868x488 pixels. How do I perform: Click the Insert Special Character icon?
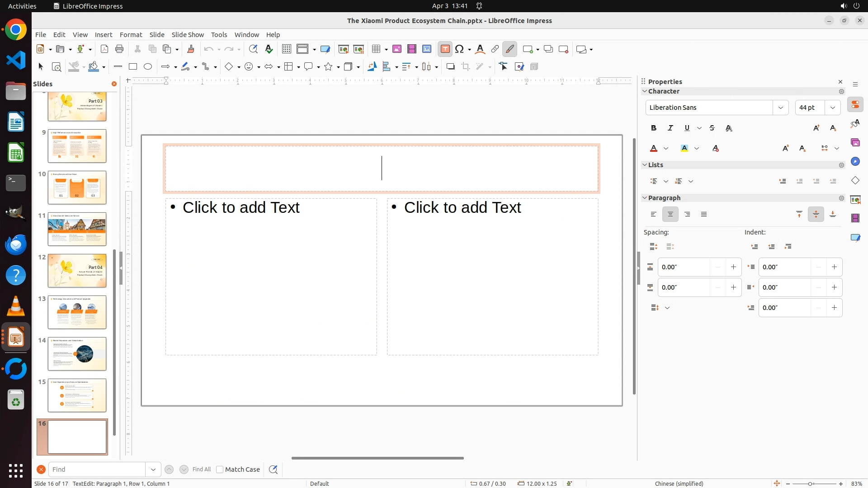tap(460, 49)
